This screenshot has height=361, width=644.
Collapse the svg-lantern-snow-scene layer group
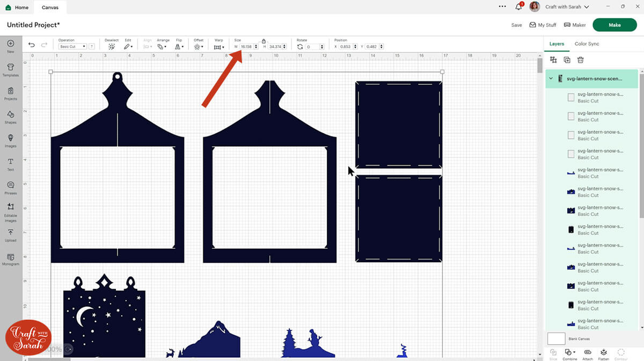pyautogui.click(x=551, y=78)
